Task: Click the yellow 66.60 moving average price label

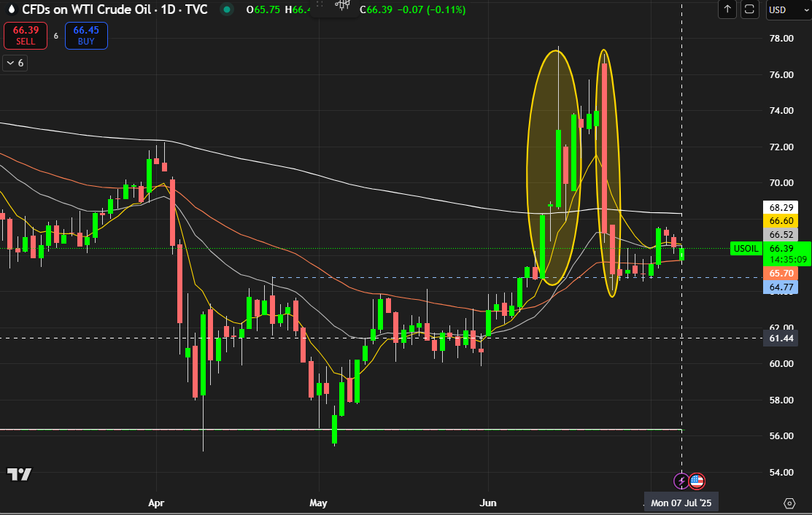Action: point(781,221)
